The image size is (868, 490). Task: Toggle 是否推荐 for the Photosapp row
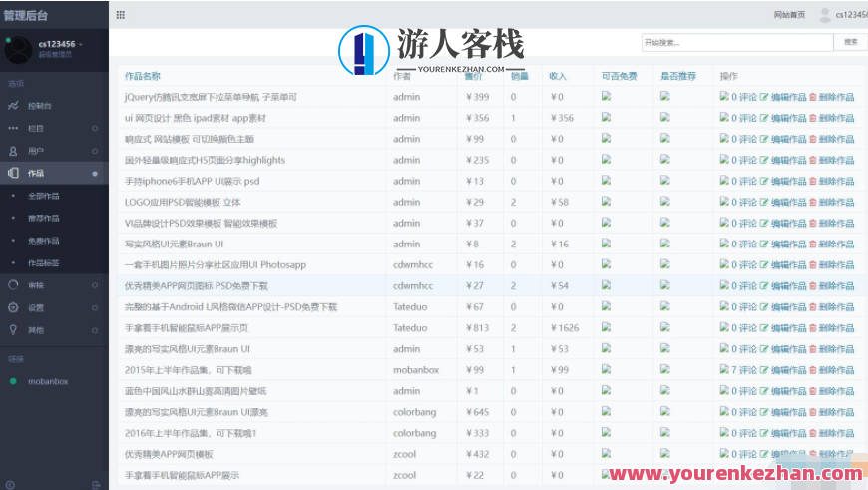[664, 264]
